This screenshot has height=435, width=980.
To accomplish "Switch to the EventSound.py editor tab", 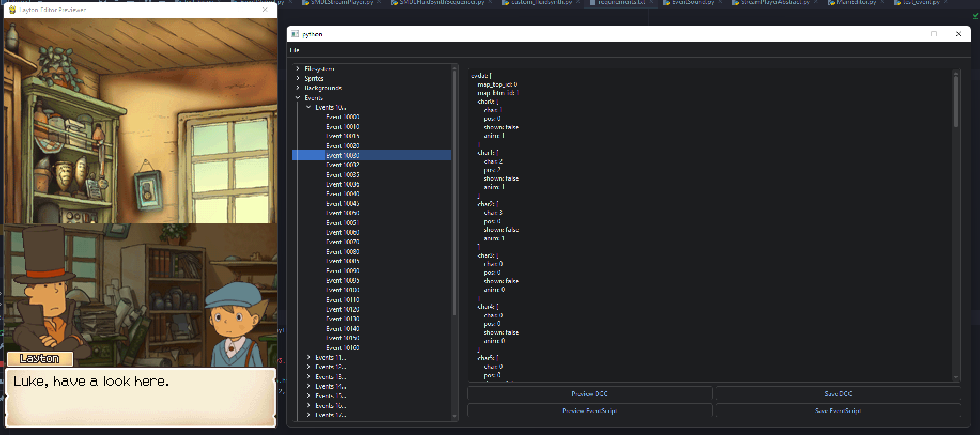I will pos(692,3).
